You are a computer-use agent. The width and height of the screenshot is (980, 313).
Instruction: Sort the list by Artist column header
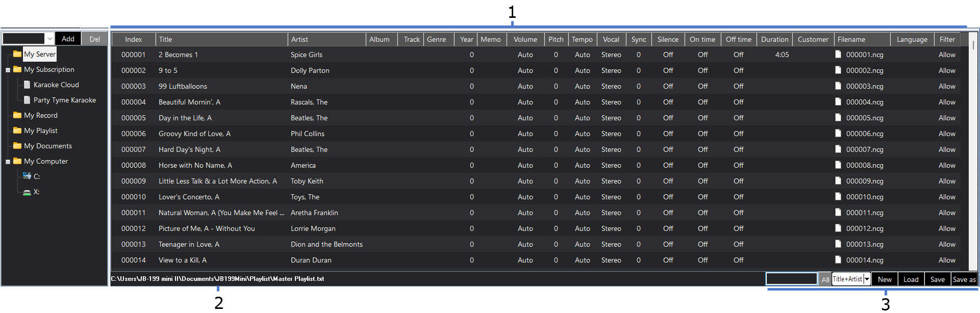pos(326,39)
